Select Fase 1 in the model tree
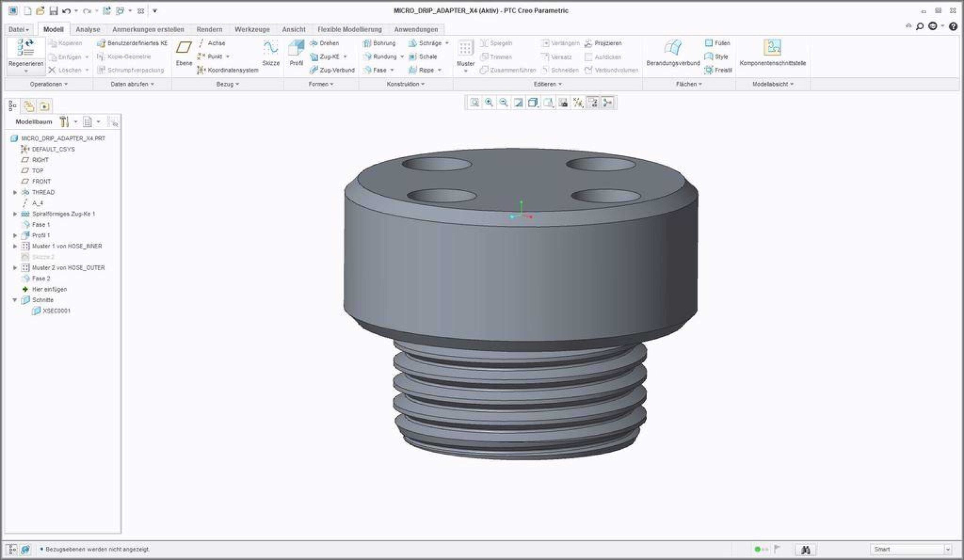 (36, 225)
